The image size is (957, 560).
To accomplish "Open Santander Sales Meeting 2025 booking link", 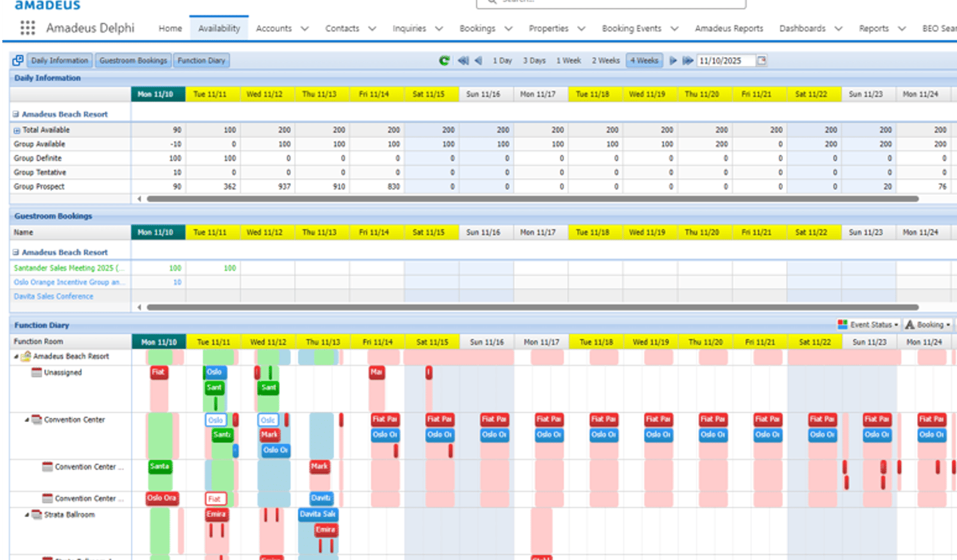I will [x=69, y=268].
